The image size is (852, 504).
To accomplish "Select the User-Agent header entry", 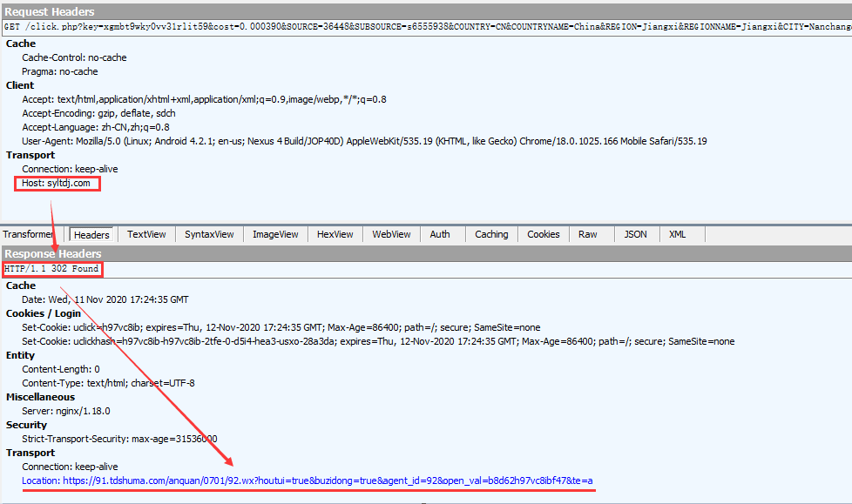I will [364, 141].
